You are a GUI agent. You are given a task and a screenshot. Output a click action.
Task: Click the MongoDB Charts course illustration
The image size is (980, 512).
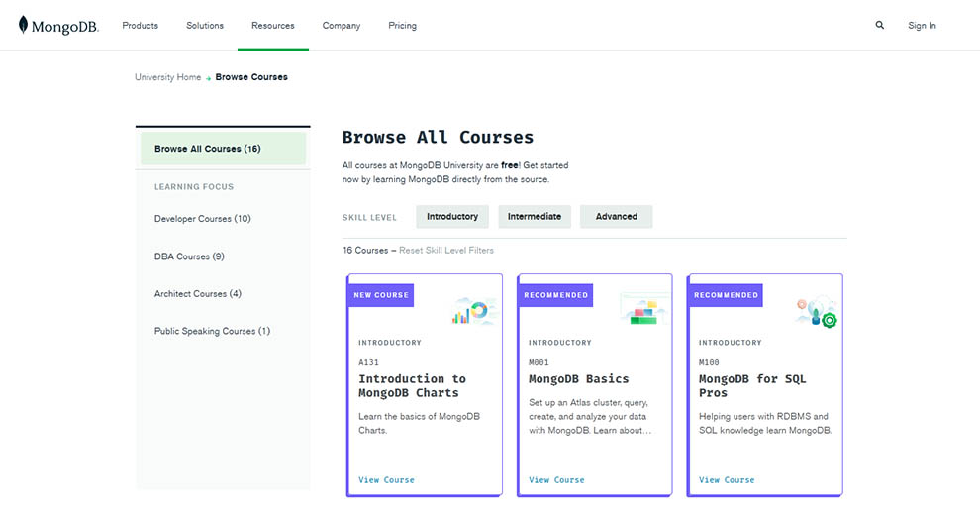pos(474,311)
